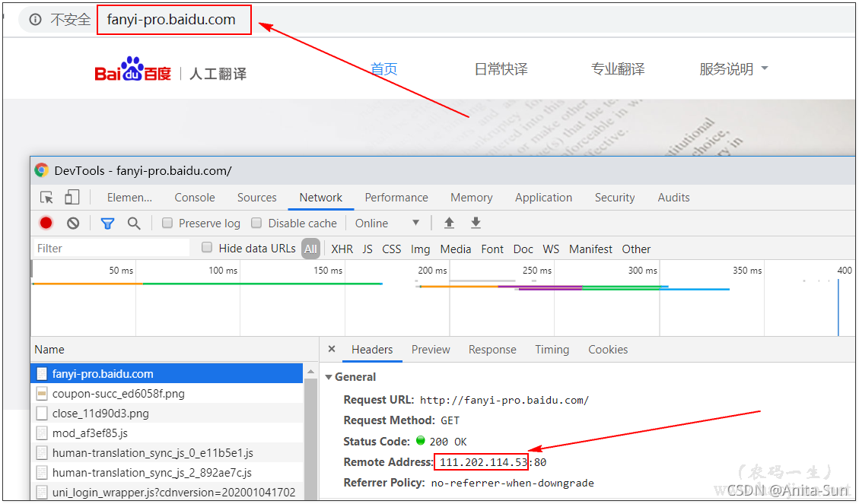Click the Remote Address IP value

pyautogui.click(x=482, y=462)
